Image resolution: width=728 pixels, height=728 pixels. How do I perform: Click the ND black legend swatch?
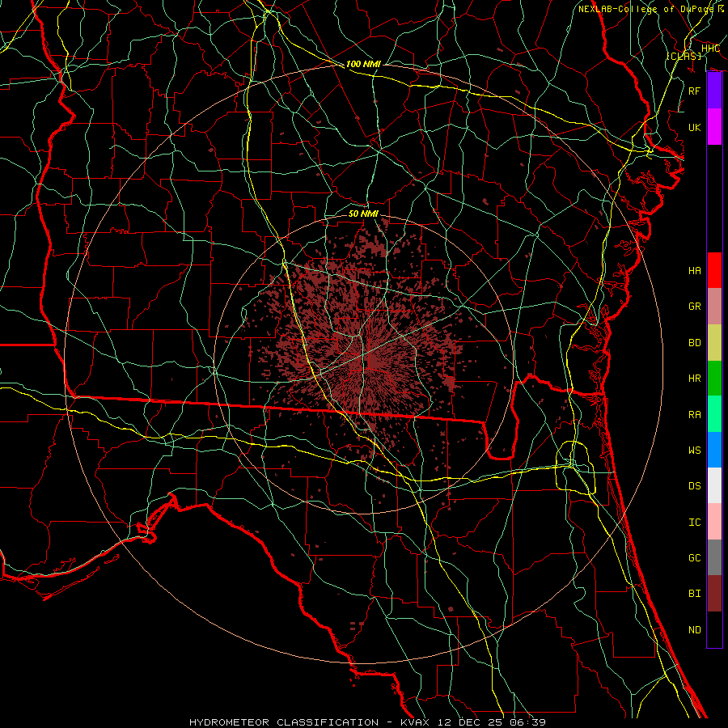pyautogui.click(x=714, y=629)
